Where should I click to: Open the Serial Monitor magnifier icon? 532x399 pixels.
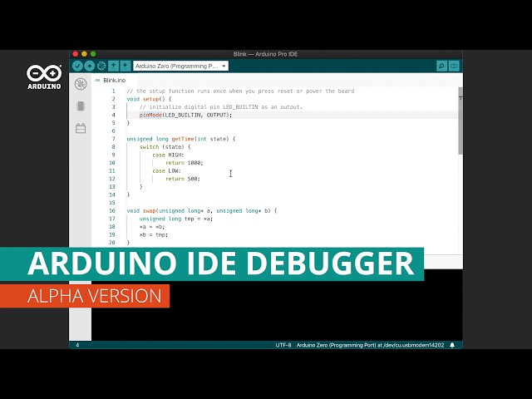(441, 66)
